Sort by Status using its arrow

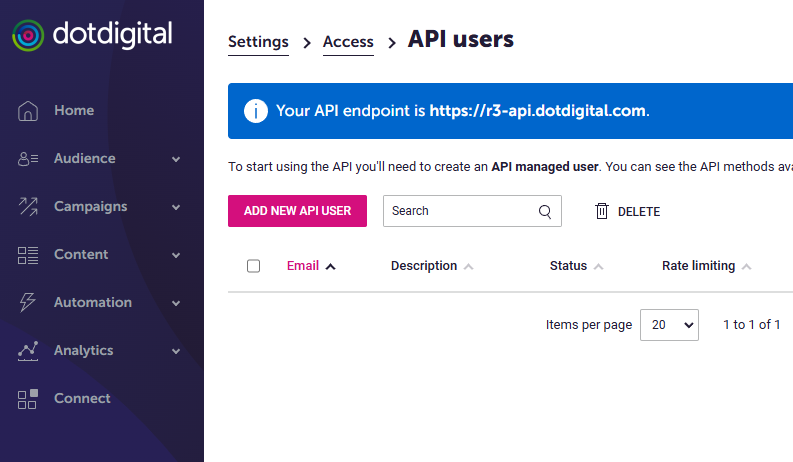point(598,266)
